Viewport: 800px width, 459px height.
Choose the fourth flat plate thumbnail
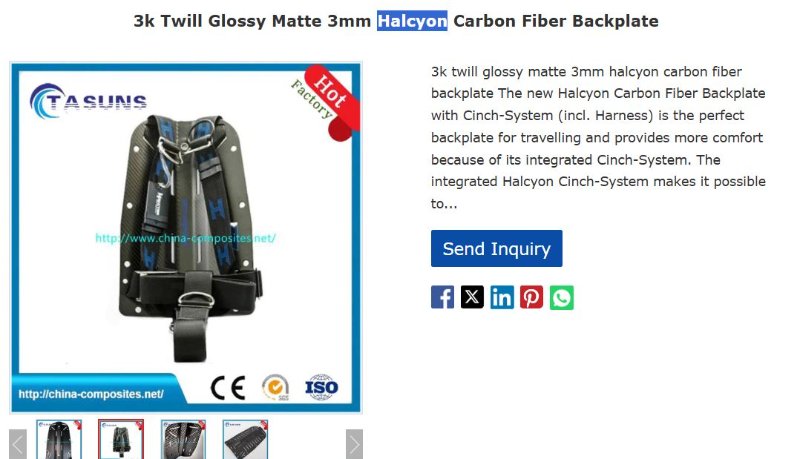[x=245, y=440]
